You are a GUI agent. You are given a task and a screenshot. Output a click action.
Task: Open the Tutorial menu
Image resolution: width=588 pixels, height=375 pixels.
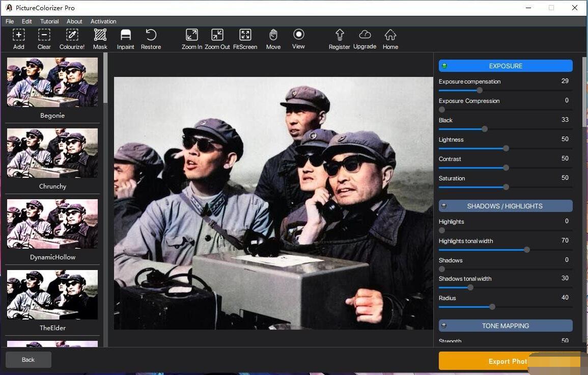click(49, 21)
